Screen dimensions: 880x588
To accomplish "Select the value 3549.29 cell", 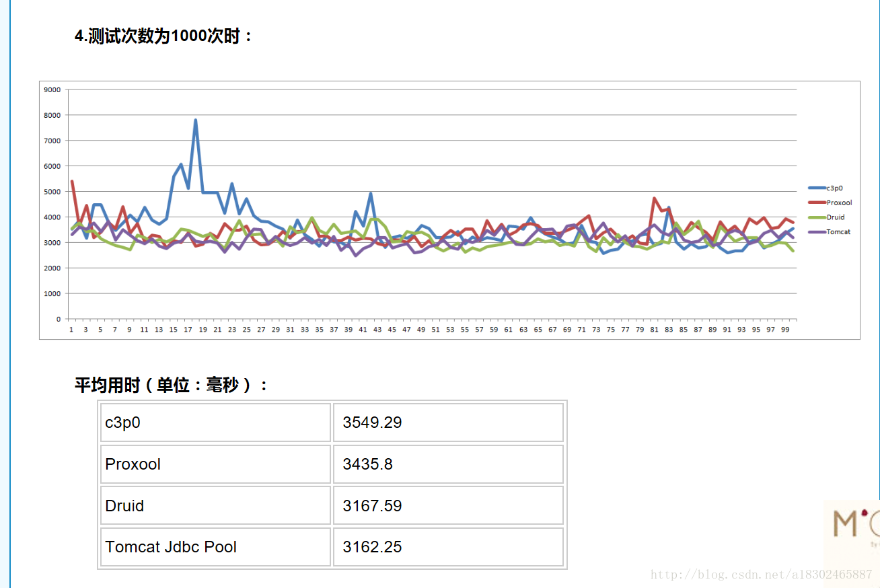I will click(448, 422).
